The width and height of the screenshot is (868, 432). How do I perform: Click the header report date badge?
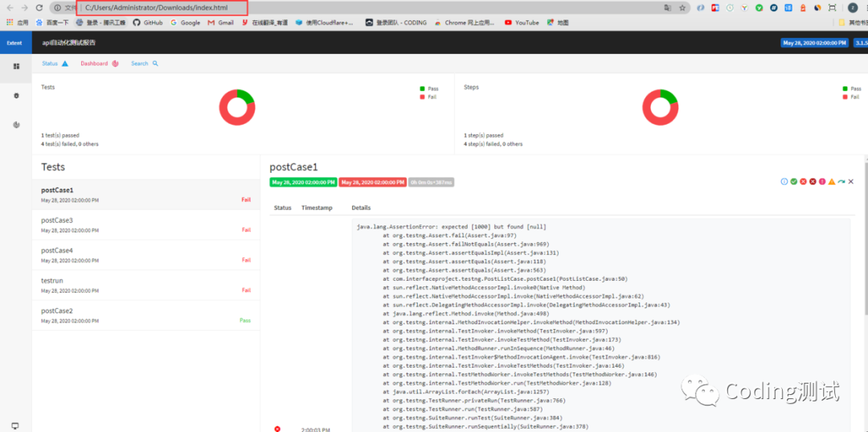[814, 43]
